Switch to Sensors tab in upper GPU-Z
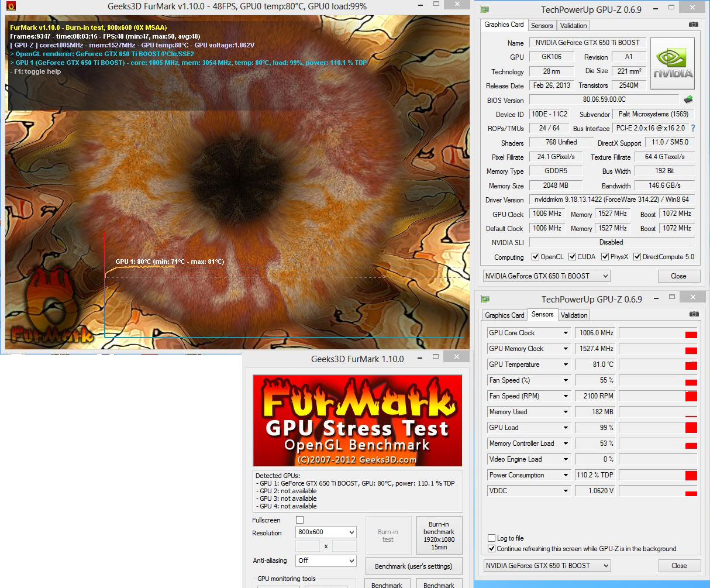 tap(542, 26)
